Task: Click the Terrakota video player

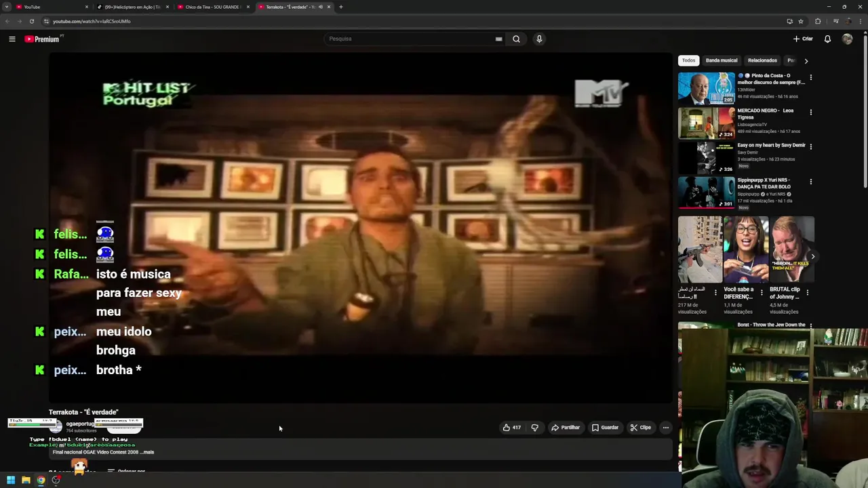Action: click(360, 227)
